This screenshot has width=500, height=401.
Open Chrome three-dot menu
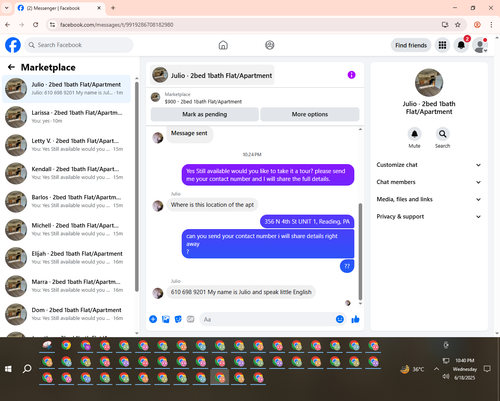point(491,25)
